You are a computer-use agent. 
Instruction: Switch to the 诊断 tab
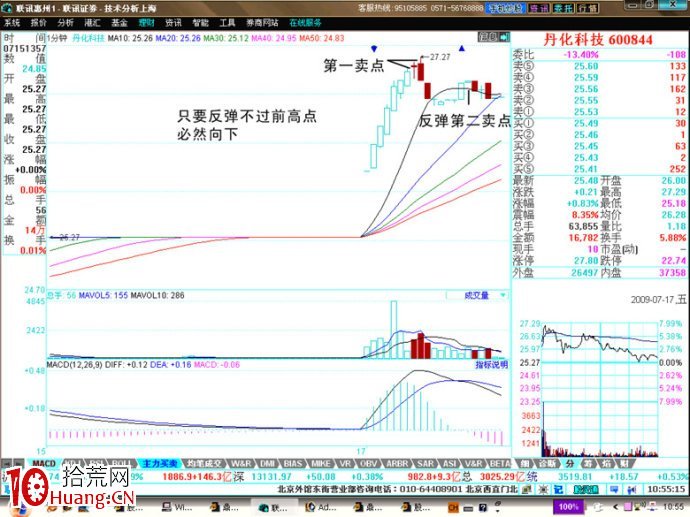(x=547, y=463)
